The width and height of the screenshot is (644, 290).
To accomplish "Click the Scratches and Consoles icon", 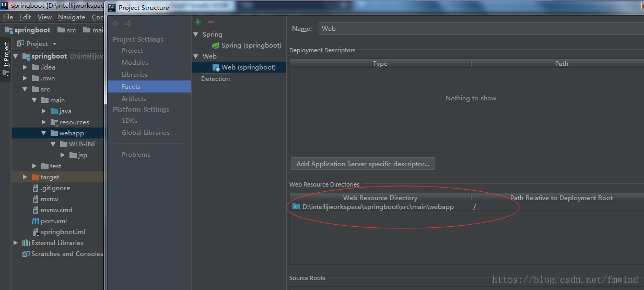I will tap(26, 254).
